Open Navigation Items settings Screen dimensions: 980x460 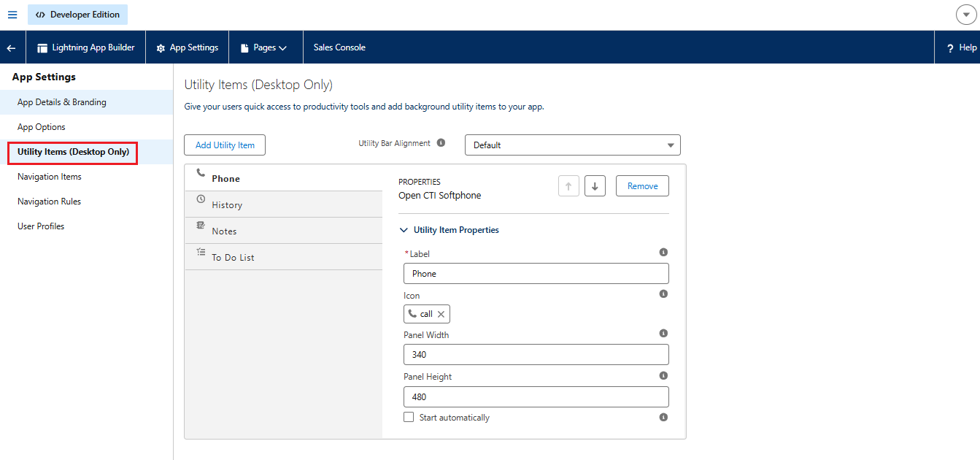pos(87,177)
